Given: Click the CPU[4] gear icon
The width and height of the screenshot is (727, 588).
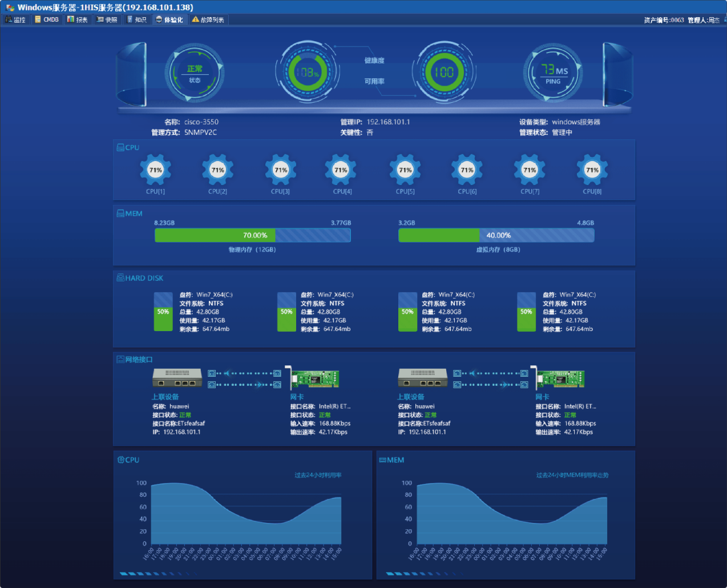Looking at the screenshot, I should [341, 170].
